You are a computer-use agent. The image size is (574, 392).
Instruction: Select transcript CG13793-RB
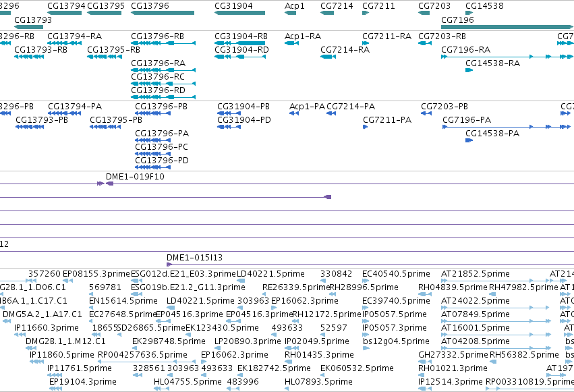click(x=40, y=50)
